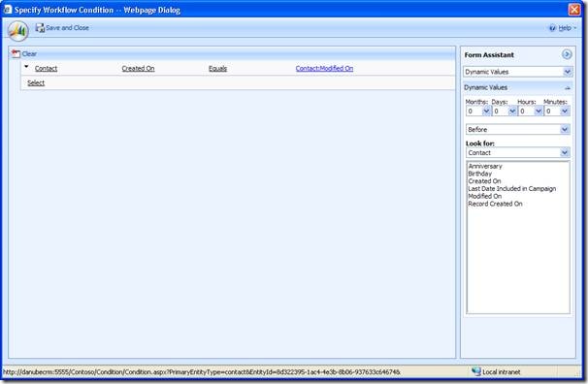
Task: Open the Contact row options arrow
Action: (x=26, y=67)
